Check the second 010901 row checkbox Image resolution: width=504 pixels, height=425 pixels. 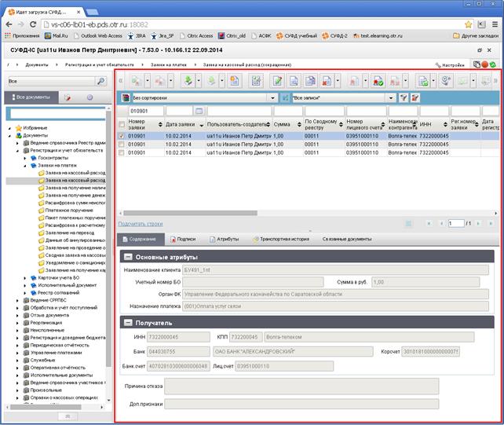coord(122,145)
